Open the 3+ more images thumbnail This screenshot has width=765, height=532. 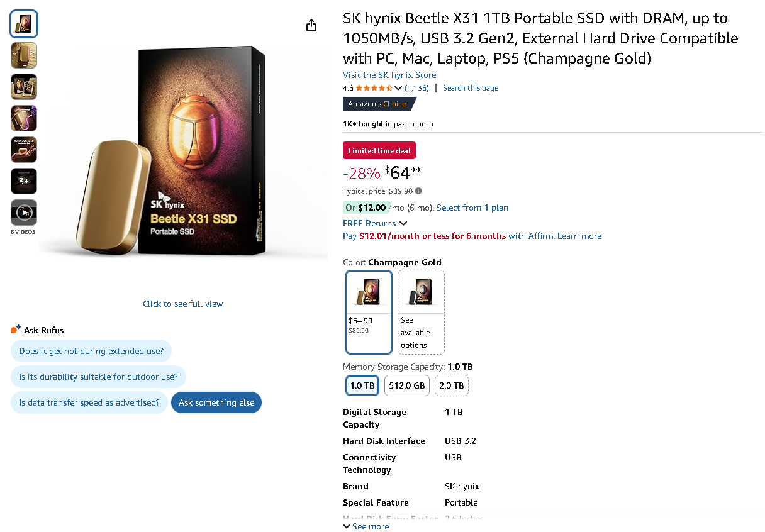click(x=24, y=181)
